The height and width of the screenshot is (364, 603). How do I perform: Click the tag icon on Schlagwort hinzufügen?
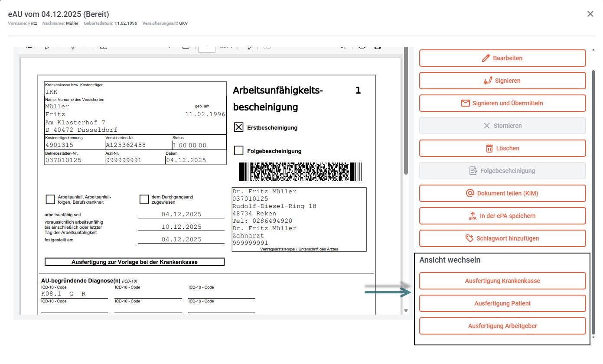(x=469, y=238)
